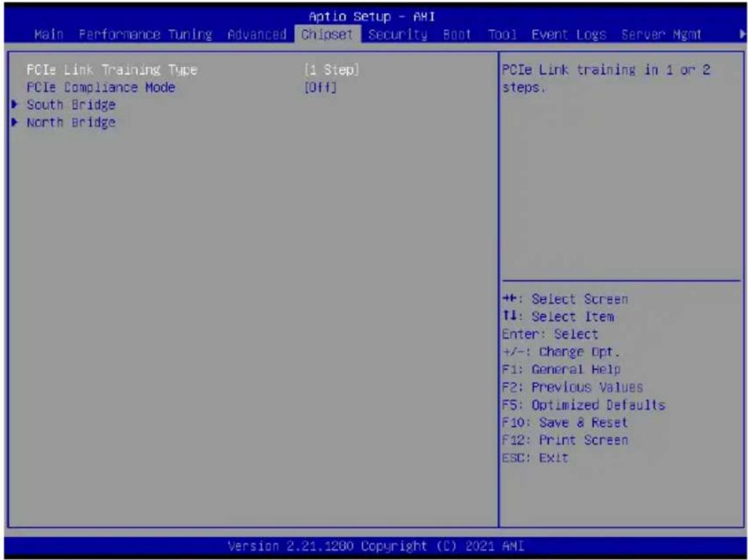The height and width of the screenshot is (560, 748).
Task: Click F10: Save & Reset hint
Action: [x=565, y=423]
